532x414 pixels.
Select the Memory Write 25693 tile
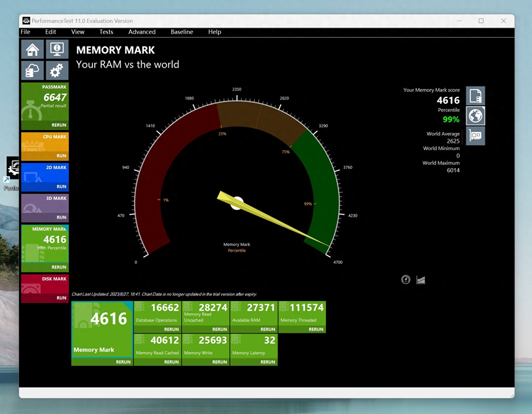206,346
